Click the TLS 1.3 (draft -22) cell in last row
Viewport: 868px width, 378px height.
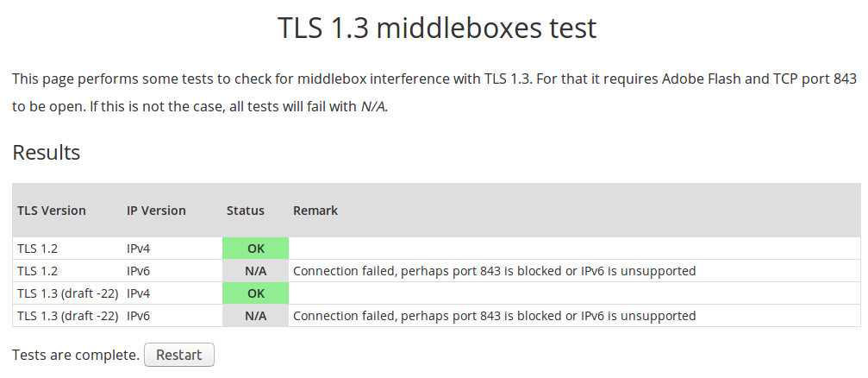(x=67, y=316)
